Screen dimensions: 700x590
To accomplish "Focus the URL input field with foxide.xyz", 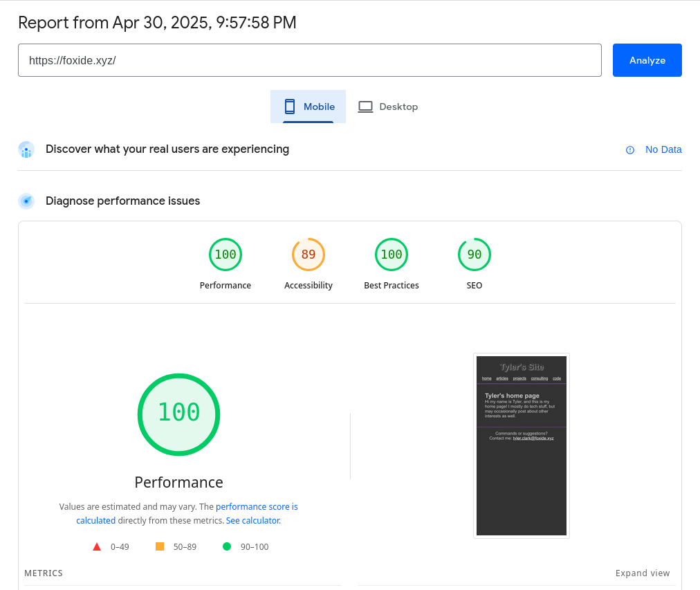I will [309, 60].
